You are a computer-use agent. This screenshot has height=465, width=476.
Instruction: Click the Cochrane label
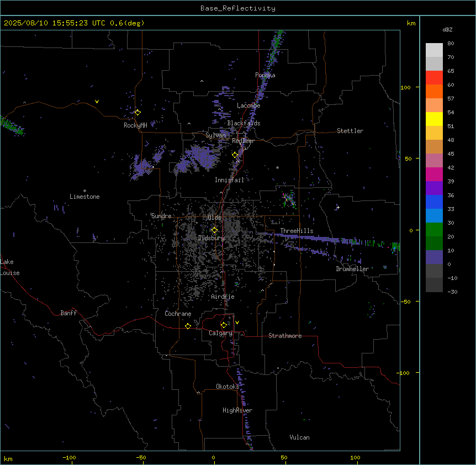pos(178,314)
